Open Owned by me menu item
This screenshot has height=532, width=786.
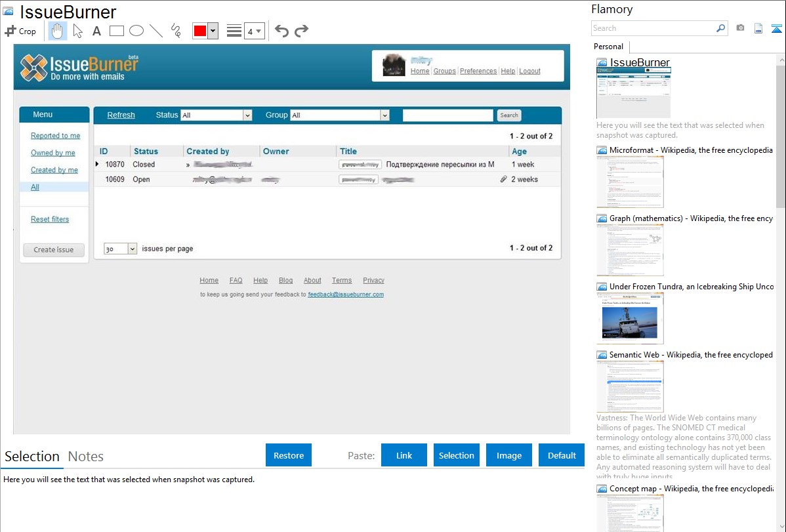52,152
